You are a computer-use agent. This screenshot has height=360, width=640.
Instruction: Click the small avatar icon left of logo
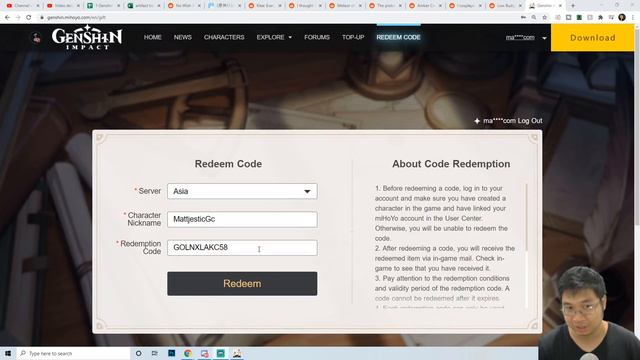click(37, 38)
